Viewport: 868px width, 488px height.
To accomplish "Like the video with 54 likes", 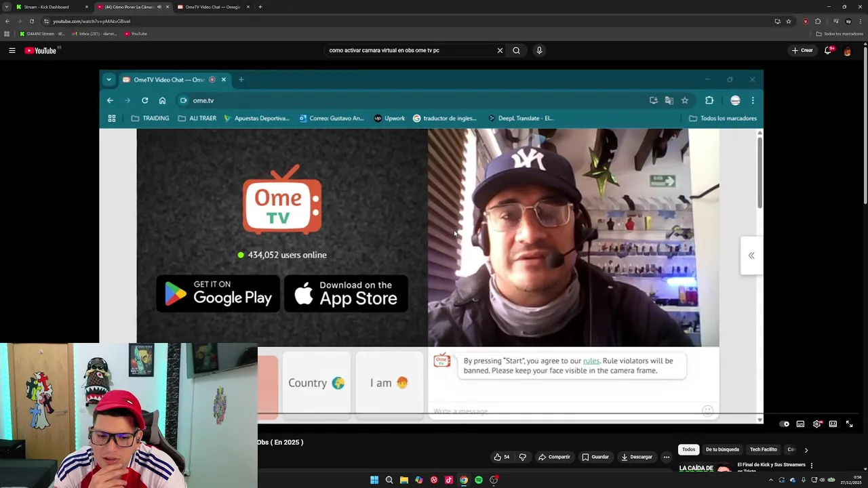I will (502, 457).
